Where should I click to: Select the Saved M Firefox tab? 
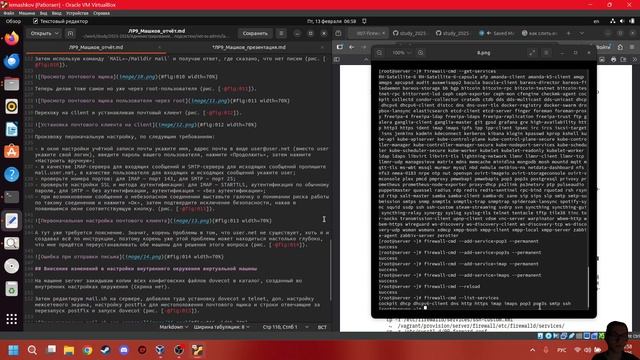497,33
